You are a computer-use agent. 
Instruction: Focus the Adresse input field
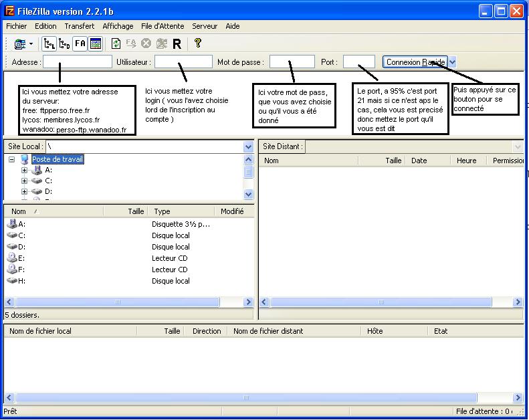coord(78,62)
